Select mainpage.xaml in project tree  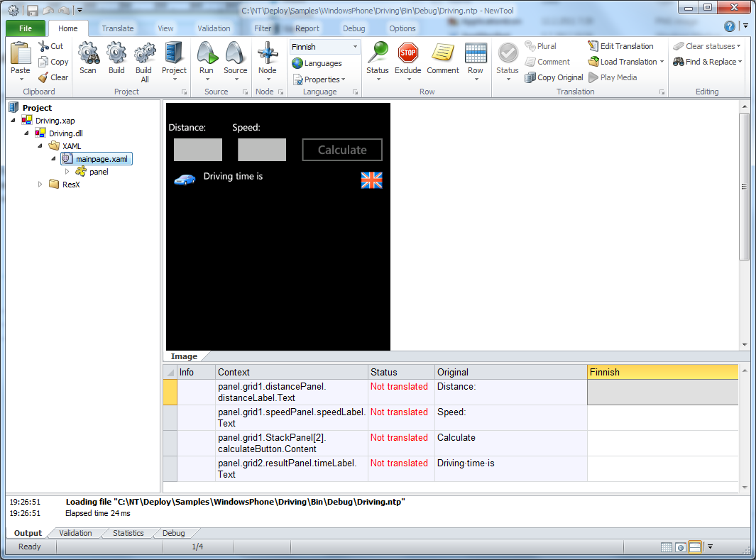click(97, 159)
